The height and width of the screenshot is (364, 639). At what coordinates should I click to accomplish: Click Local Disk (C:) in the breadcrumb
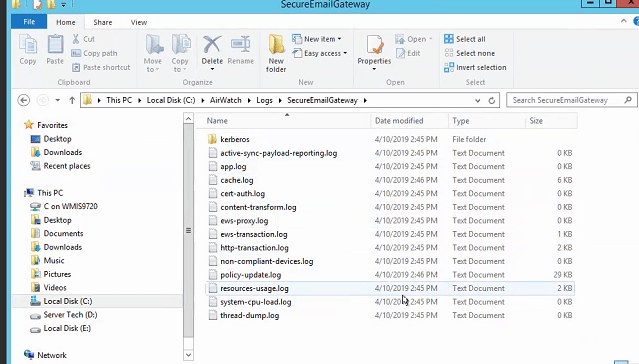click(171, 100)
